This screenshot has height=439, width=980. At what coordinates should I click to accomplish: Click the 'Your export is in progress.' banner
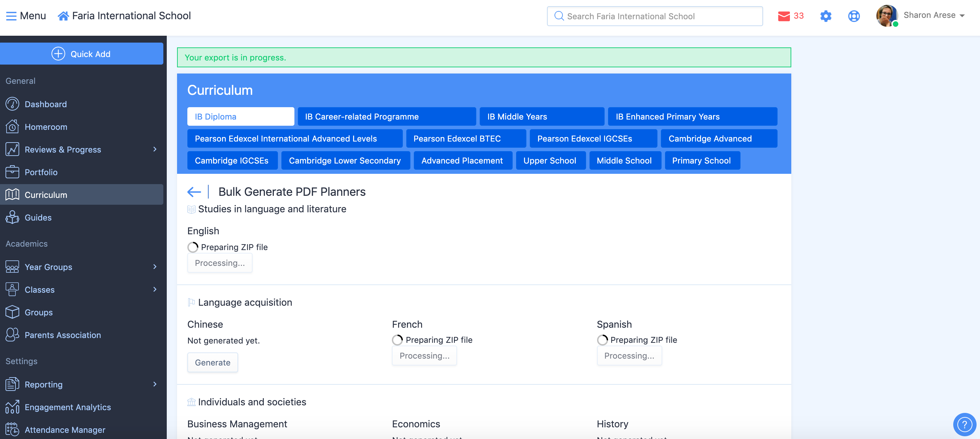(483, 57)
